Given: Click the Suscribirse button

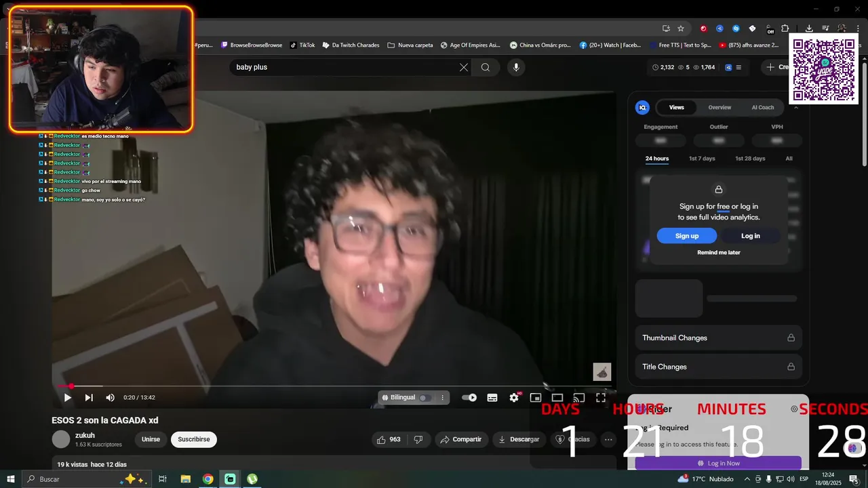Looking at the screenshot, I should 194,439.
